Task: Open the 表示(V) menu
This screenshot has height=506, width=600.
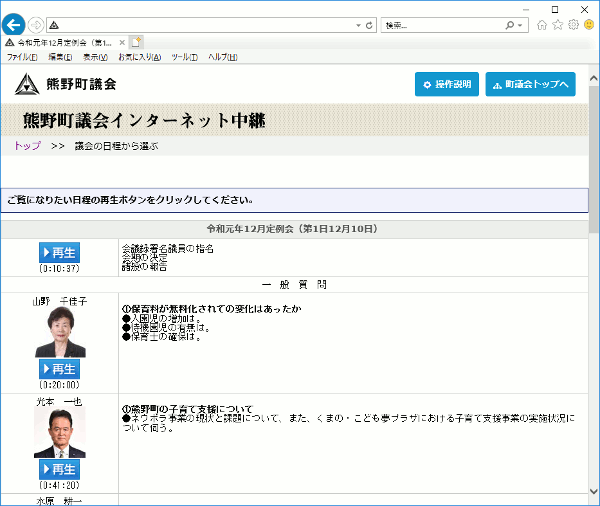Action: [x=95, y=57]
